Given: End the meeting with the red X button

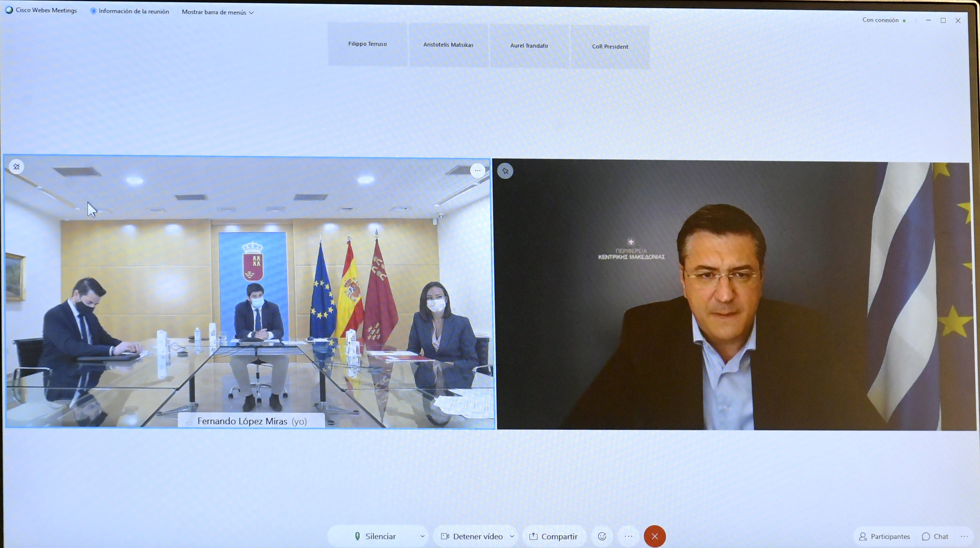Looking at the screenshot, I should (x=655, y=536).
